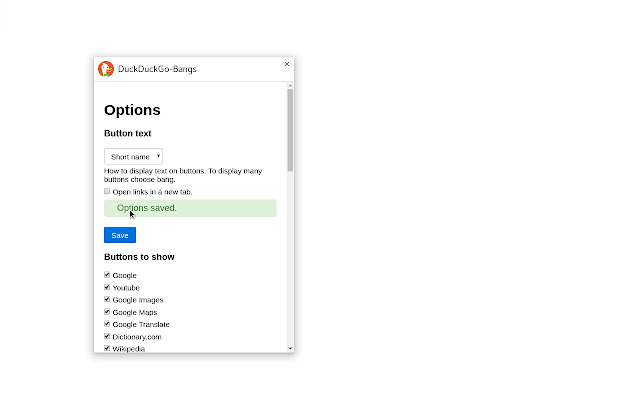Click the scrollbar up arrow
Viewport: 640px width, 400px height.
(x=290, y=86)
